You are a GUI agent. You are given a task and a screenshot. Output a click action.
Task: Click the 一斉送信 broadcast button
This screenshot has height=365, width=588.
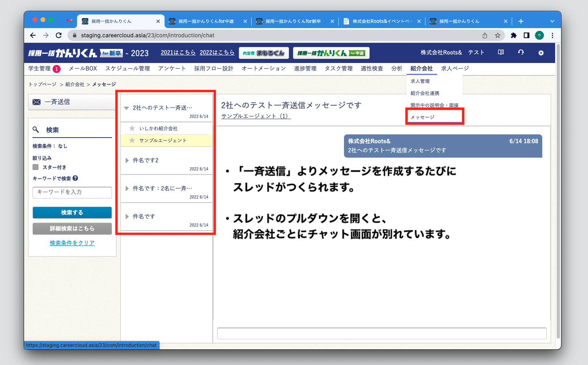(x=72, y=102)
